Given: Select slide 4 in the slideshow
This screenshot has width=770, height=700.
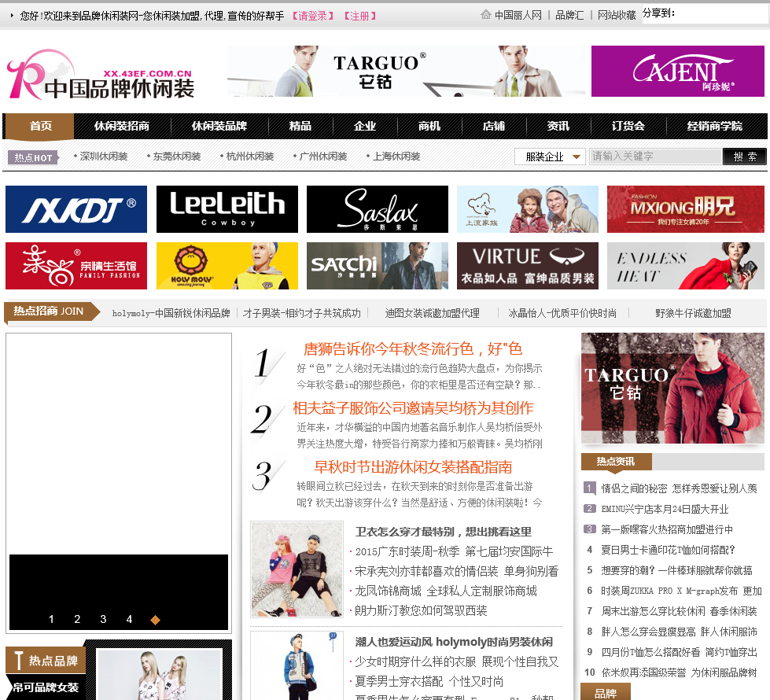Looking at the screenshot, I should [x=129, y=620].
